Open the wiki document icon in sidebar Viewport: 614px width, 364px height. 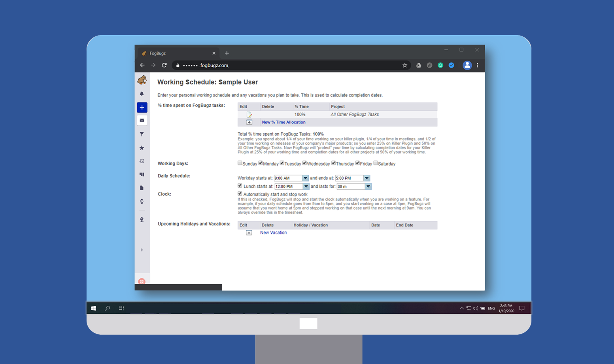point(142,188)
